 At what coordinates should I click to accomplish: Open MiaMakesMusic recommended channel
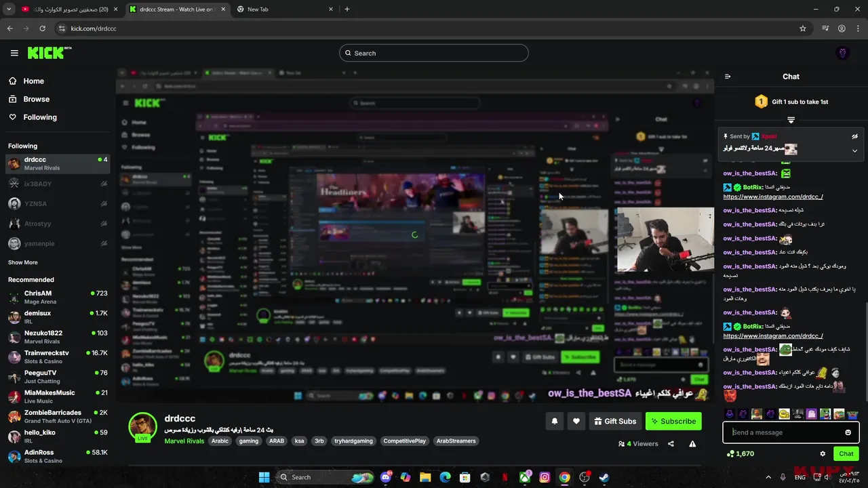[x=57, y=396]
